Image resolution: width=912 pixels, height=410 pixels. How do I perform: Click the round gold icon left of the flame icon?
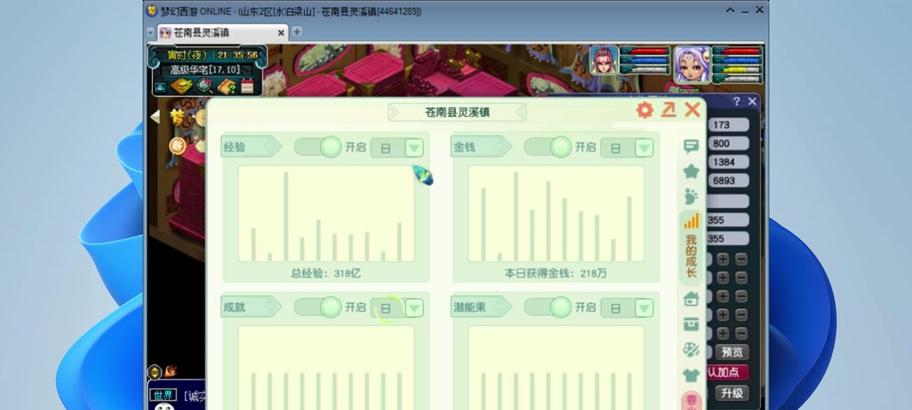point(155,371)
